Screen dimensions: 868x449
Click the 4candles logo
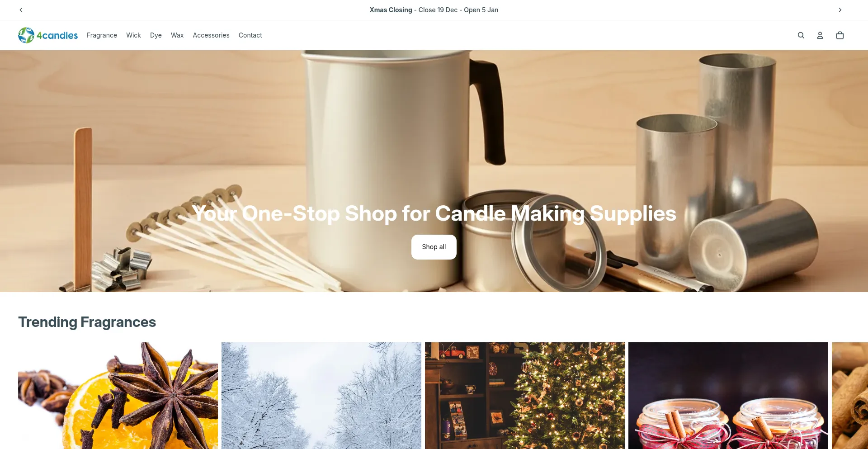click(48, 35)
